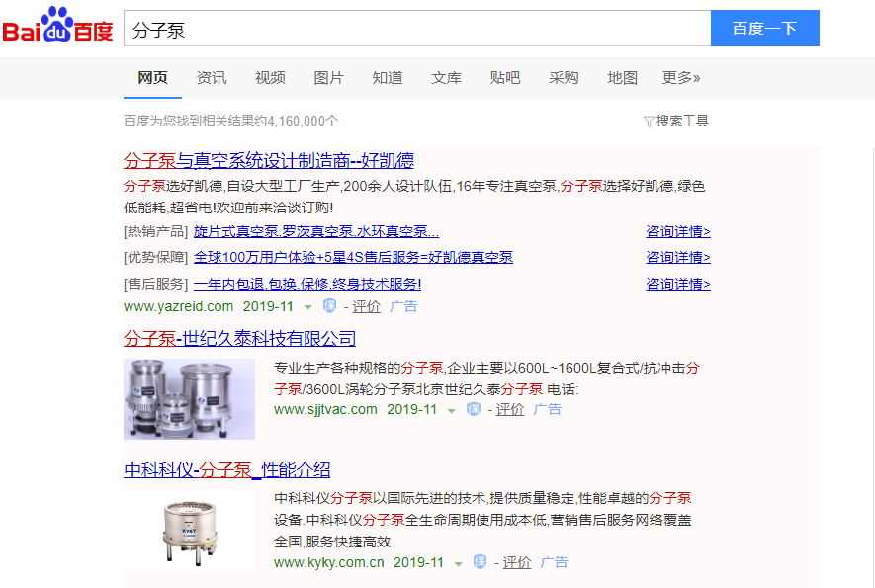The image size is (875, 588).
Task: Go to the 文库 tab
Action: click(447, 77)
